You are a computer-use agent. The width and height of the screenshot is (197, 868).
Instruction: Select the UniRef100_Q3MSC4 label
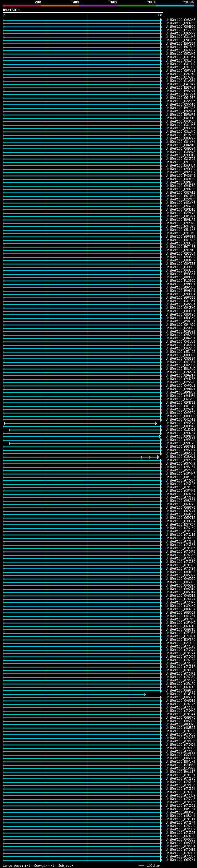pos(180,521)
